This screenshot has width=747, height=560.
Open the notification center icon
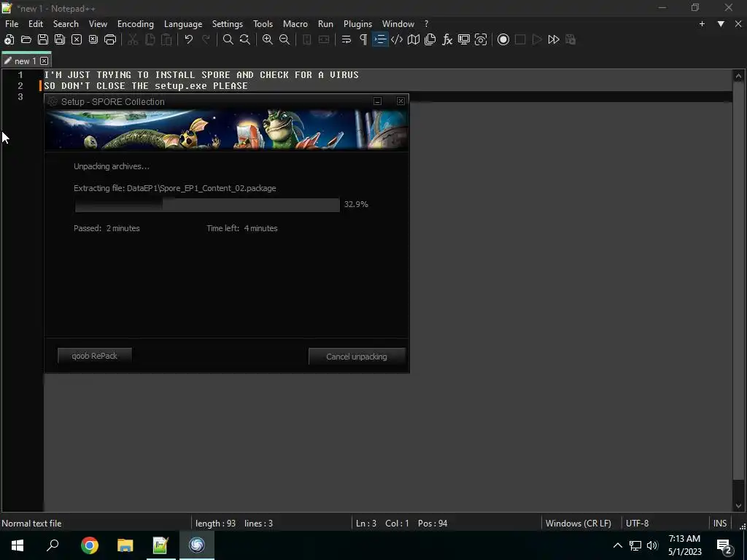click(x=724, y=547)
